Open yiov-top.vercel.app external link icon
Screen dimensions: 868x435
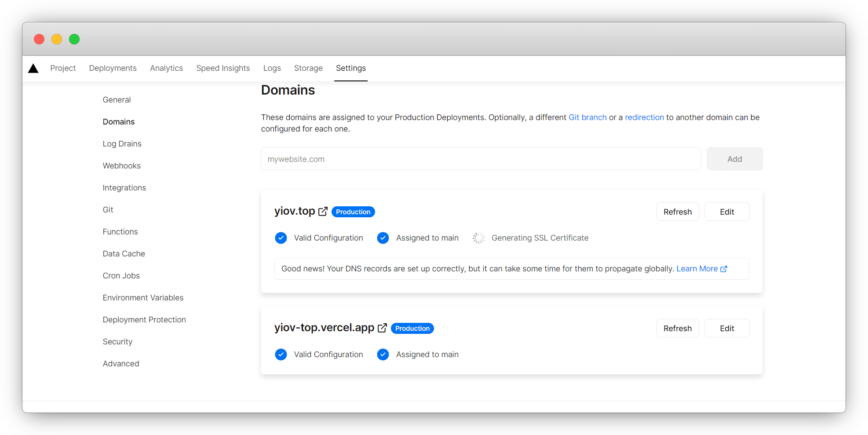click(382, 328)
